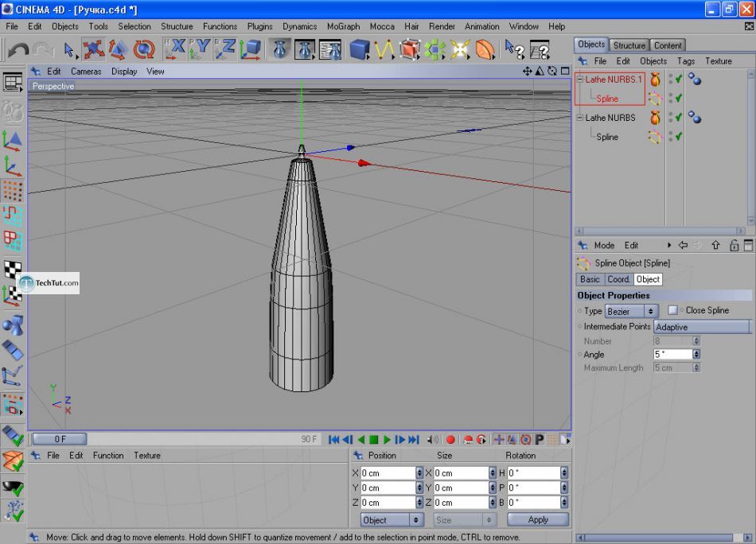Open coordinate Size mode dropdown
Viewport: 756px width, 544px height.
(x=464, y=520)
